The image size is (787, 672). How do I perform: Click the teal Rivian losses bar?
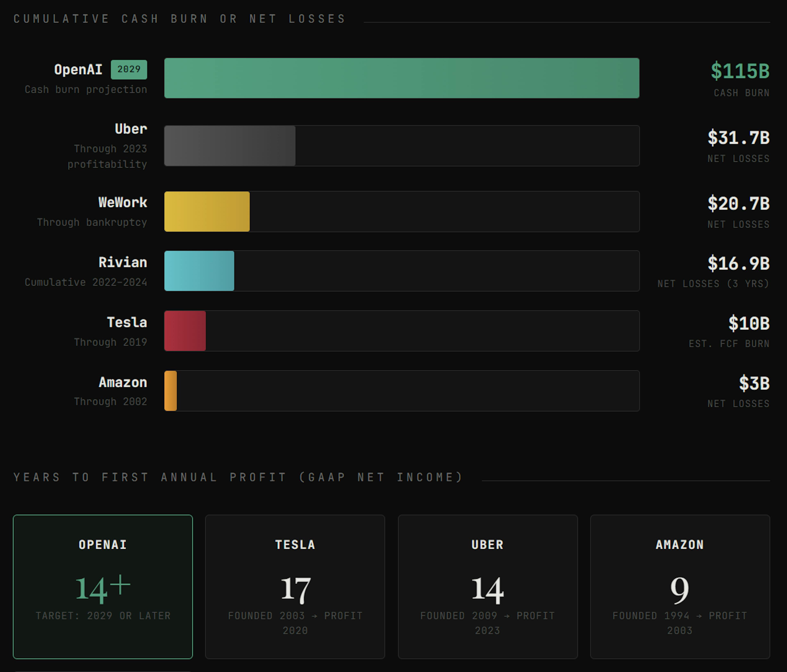click(x=199, y=271)
